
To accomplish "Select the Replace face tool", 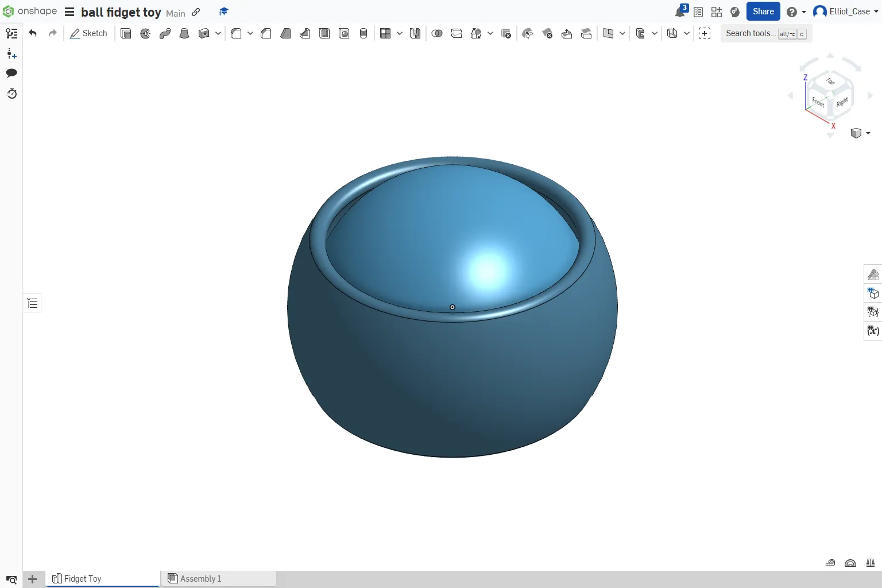I will [x=586, y=33].
